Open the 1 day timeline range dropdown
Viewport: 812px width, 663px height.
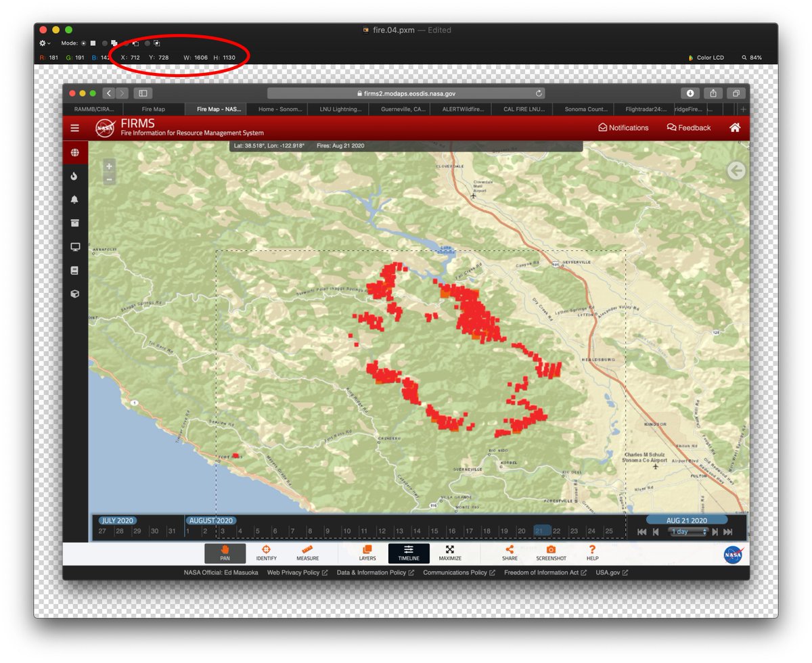[687, 532]
